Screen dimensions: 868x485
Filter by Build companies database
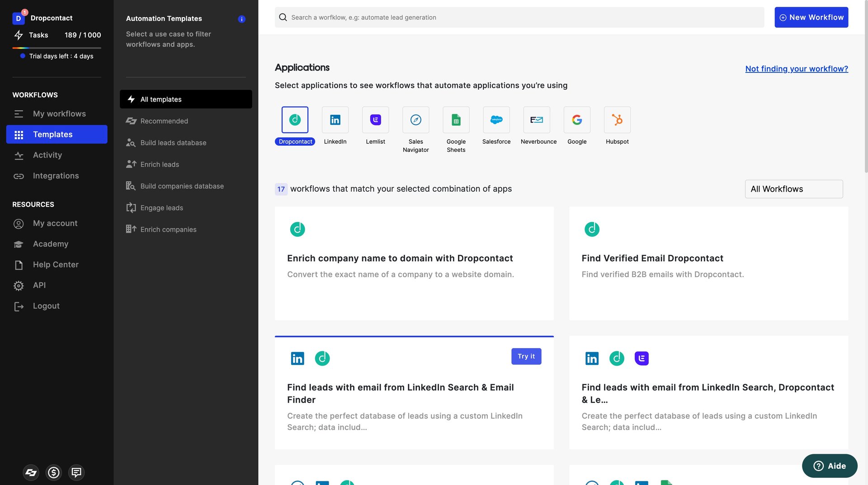click(186, 186)
